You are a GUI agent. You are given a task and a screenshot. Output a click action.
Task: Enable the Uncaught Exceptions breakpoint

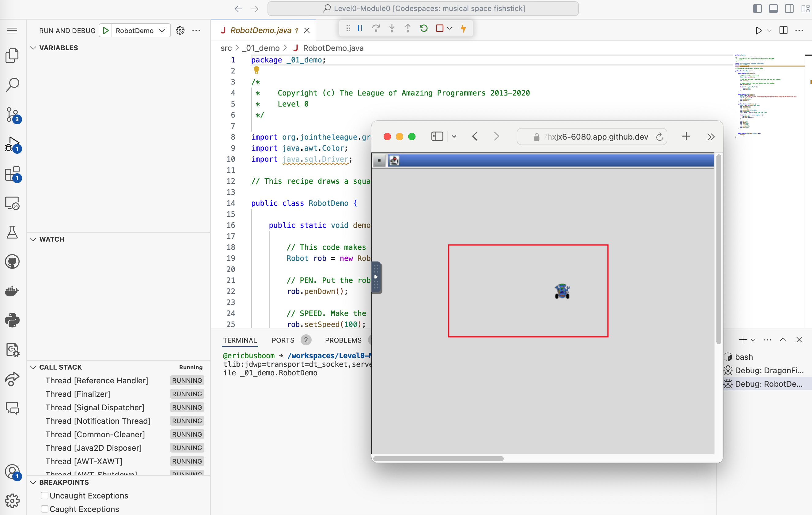point(44,495)
